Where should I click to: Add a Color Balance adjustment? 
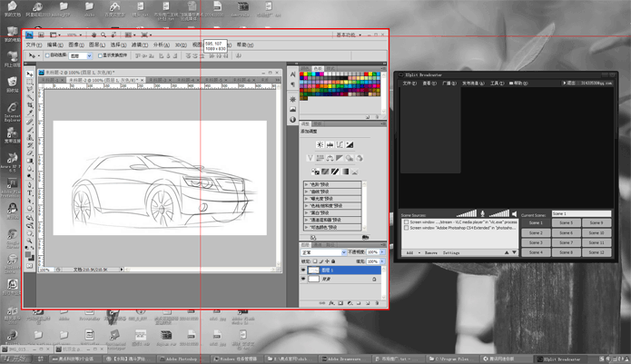(330, 158)
